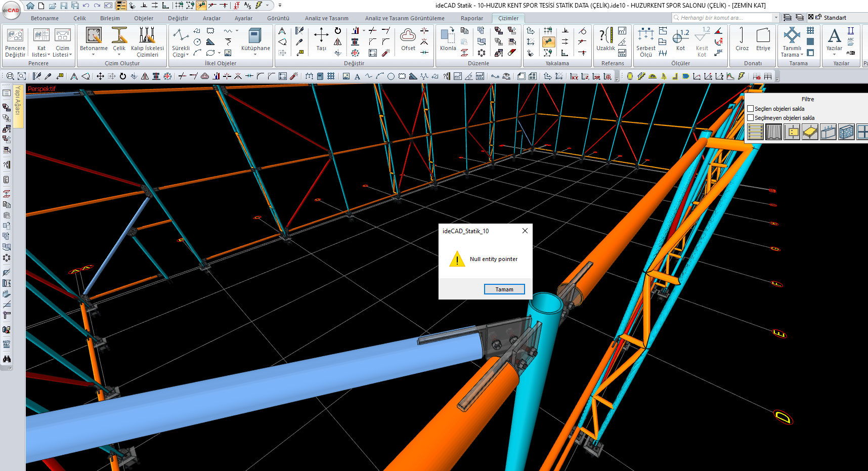Toggle the grid snap icon in Yakalama group
This screenshot has height=471, width=868.
(548, 31)
